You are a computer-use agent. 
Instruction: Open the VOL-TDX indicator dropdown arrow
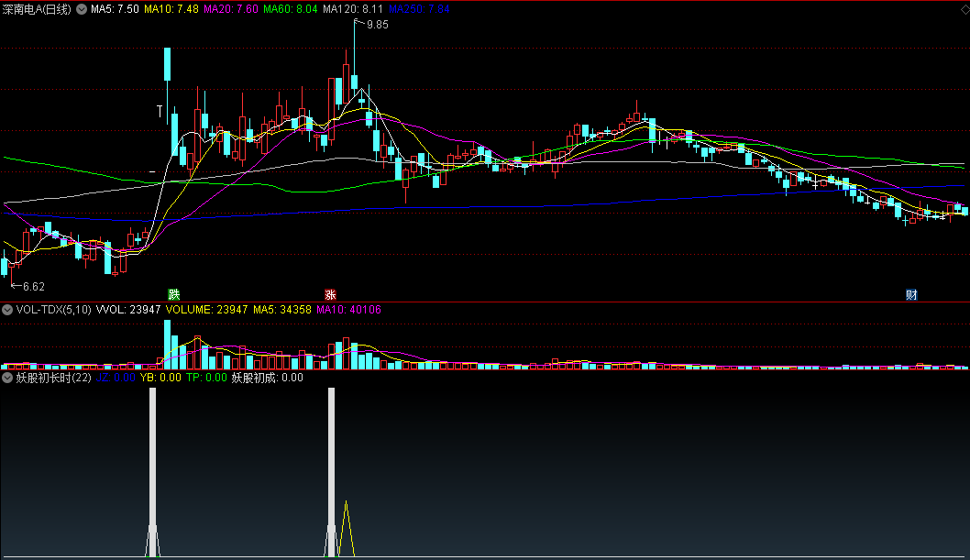pos(6,310)
